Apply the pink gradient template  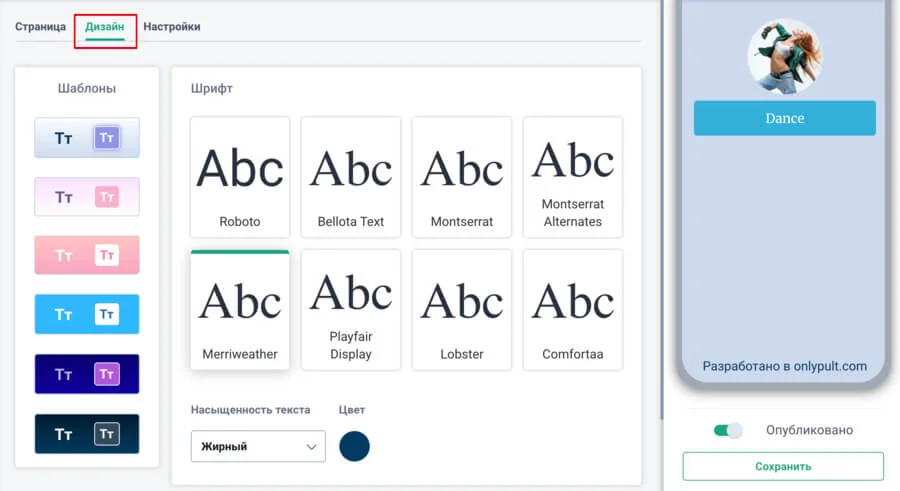(87, 255)
